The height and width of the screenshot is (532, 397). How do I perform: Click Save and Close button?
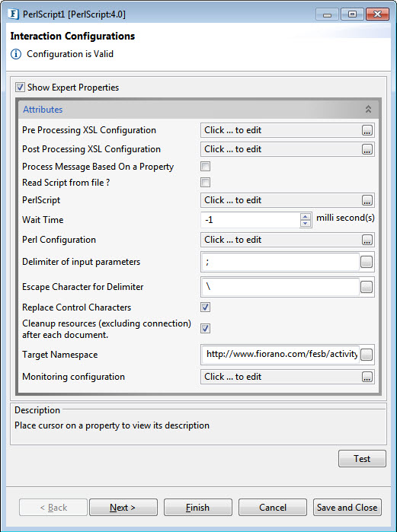point(347,507)
